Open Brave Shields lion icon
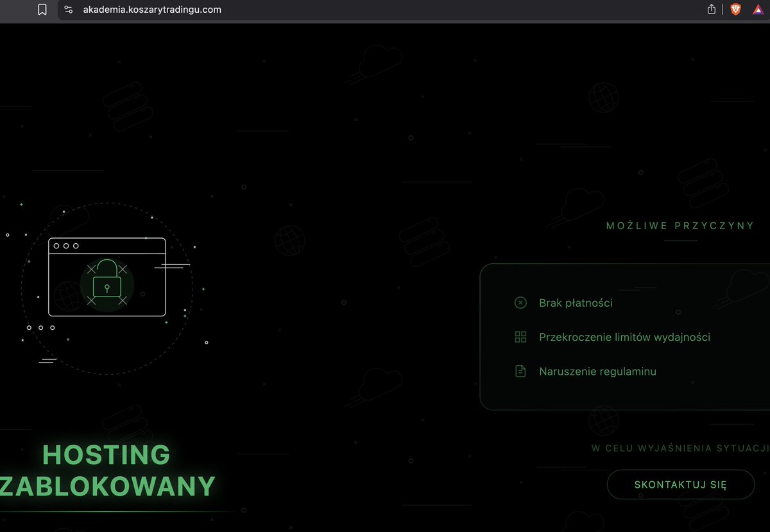Image resolution: width=770 pixels, height=532 pixels. point(735,10)
